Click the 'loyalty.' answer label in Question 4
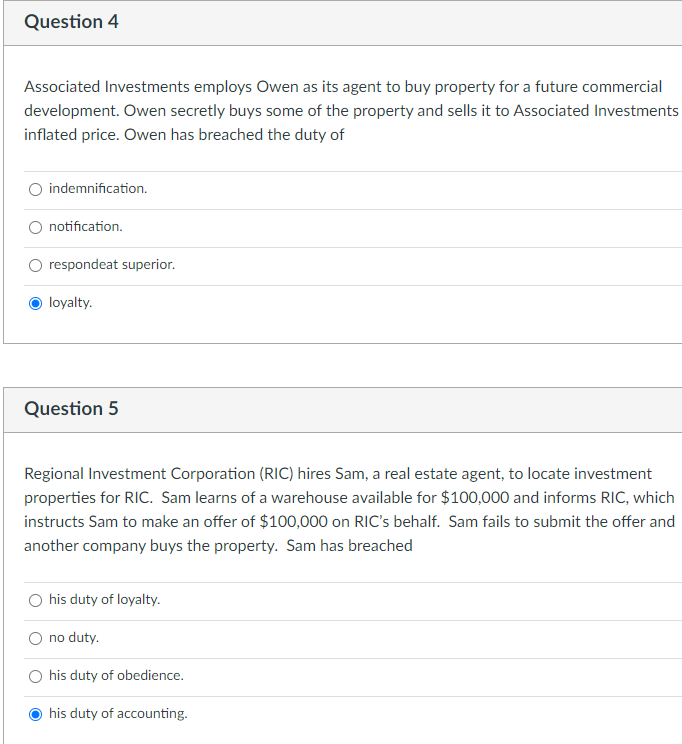682x744 pixels. coord(70,303)
